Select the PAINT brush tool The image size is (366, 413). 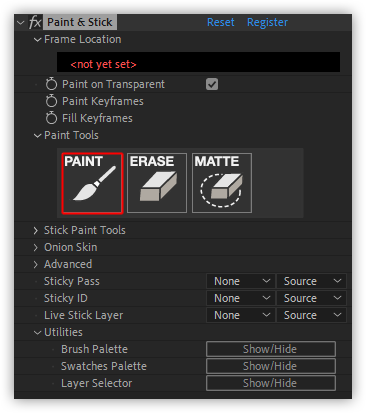click(x=92, y=183)
